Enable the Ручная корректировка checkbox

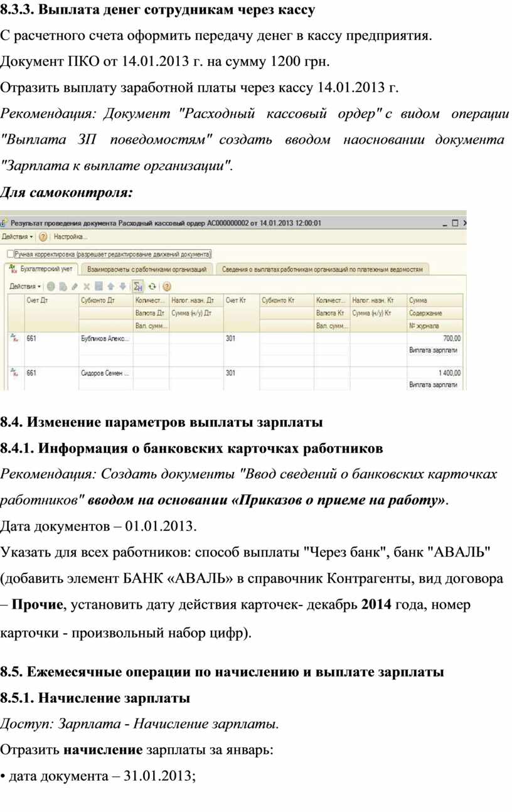(x=9, y=254)
